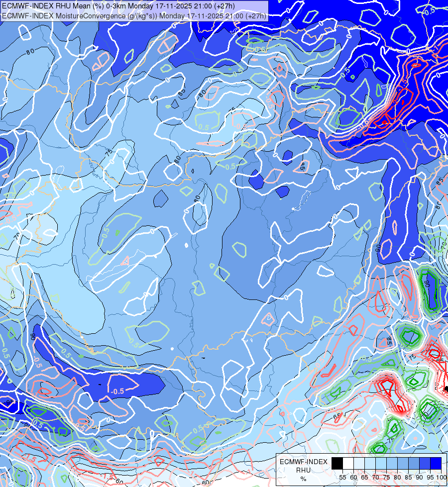The image size is (448, 487).
Task: Click the 85-90% humidity legend swatch
Action: point(414,463)
